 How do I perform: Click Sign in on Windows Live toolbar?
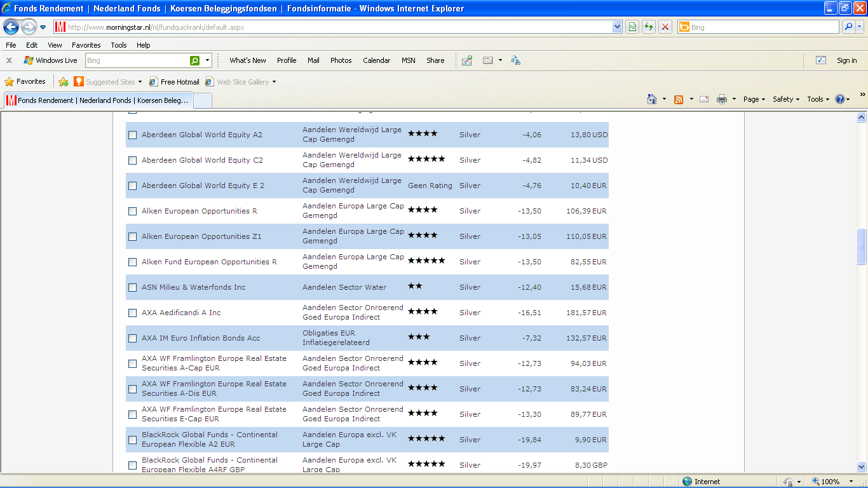(846, 60)
